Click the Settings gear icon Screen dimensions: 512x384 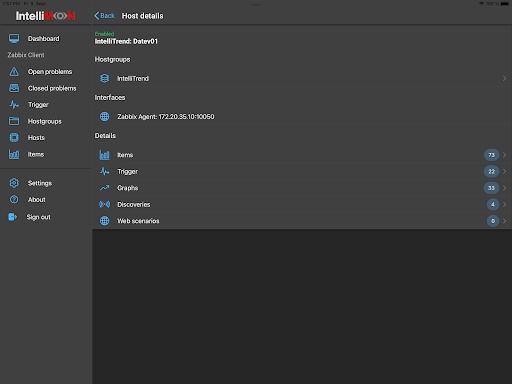pos(14,183)
